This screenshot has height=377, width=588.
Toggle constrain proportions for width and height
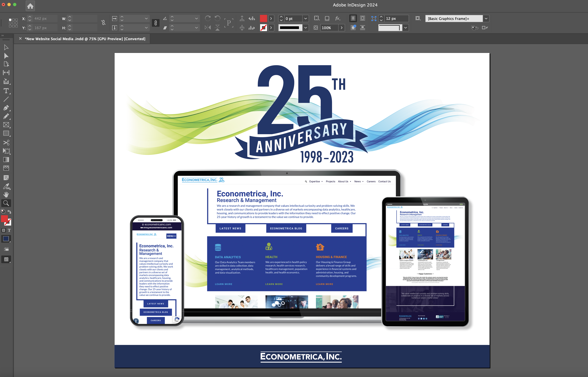pos(103,23)
